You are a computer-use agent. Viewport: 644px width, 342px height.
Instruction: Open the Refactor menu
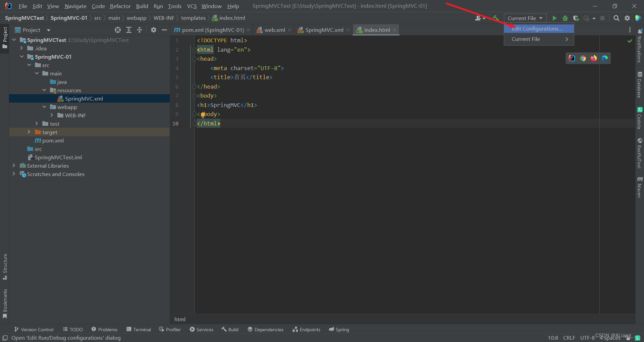[x=120, y=6]
